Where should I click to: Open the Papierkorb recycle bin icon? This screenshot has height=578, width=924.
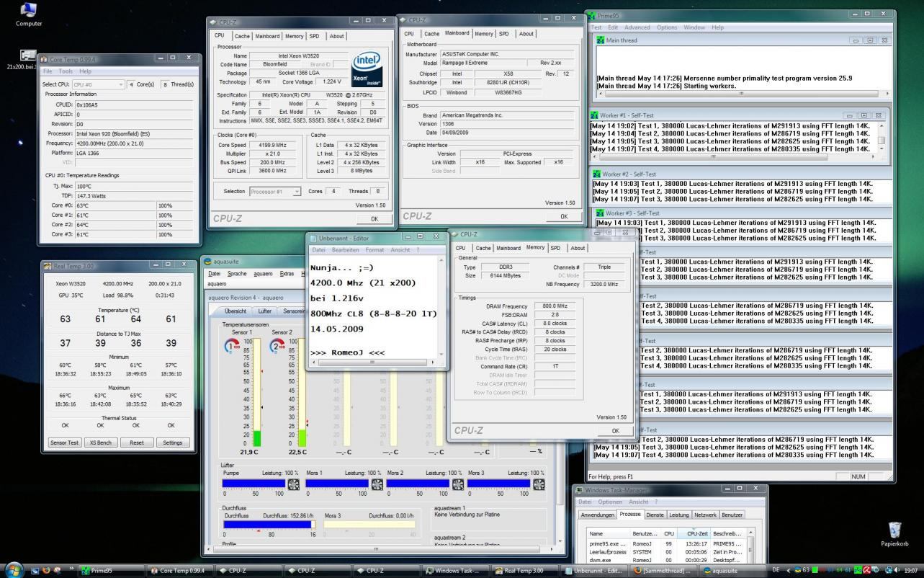coord(894,533)
